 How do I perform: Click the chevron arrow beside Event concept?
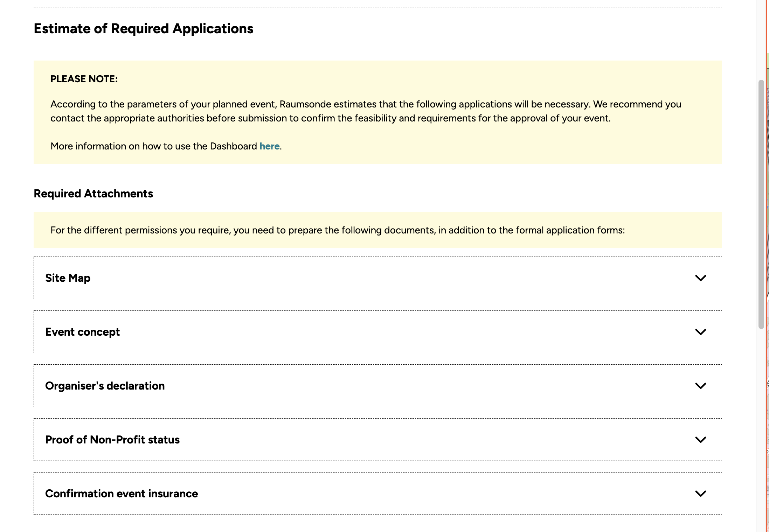[700, 332]
